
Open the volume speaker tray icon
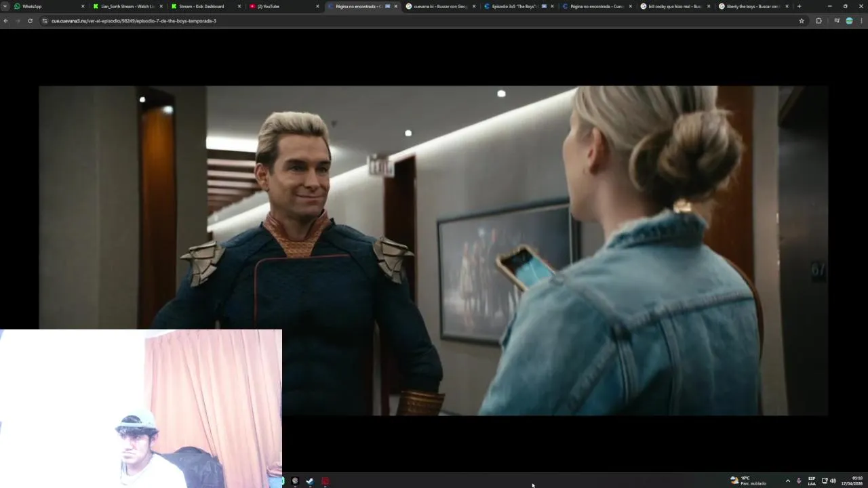click(x=833, y=481)
